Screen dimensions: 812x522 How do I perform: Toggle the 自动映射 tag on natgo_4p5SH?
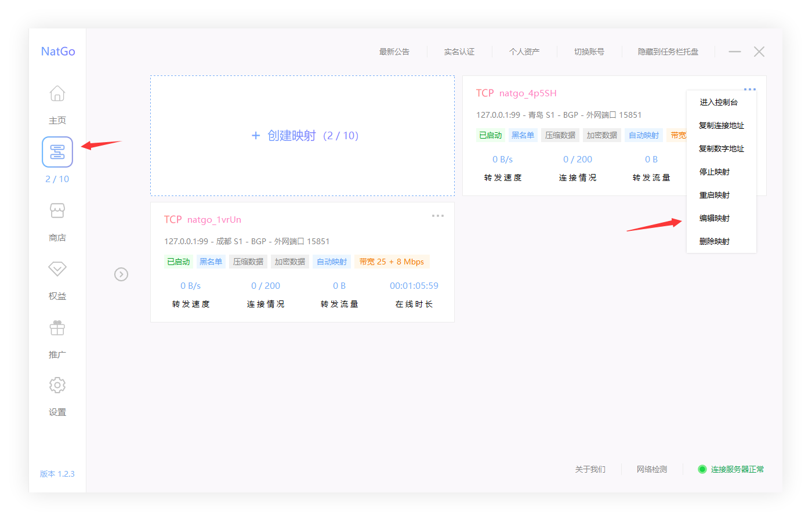pos(644,135)
